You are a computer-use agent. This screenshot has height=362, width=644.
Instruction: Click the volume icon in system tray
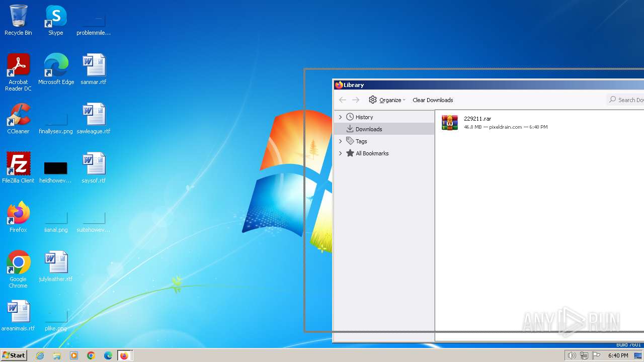(572, 355)
